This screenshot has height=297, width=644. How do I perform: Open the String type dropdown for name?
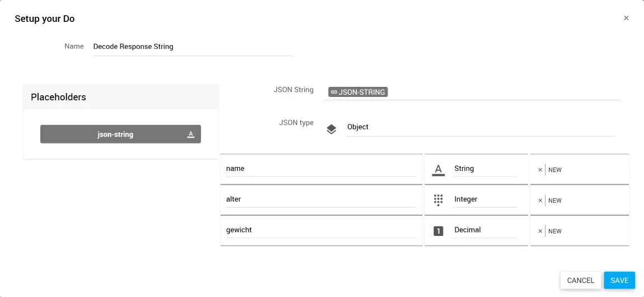(x=485, y=169)
